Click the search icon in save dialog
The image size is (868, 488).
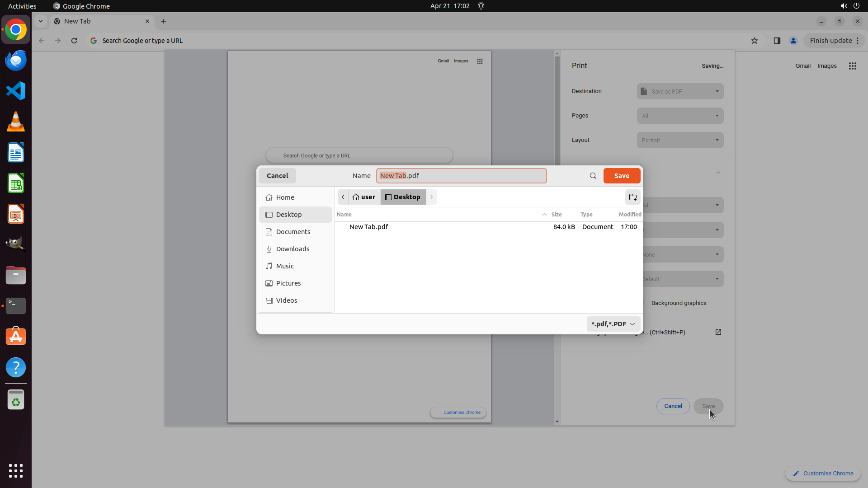(x=593, y=176)
